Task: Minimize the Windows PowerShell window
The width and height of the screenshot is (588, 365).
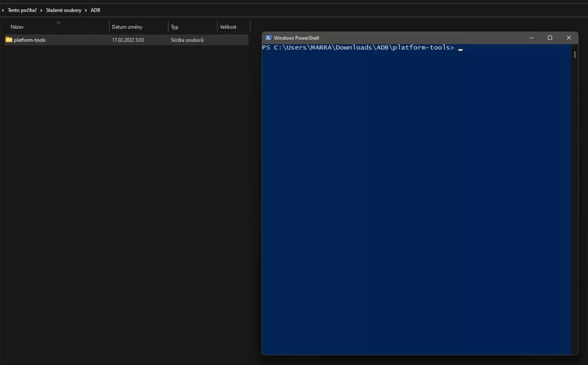Action: 532,38
